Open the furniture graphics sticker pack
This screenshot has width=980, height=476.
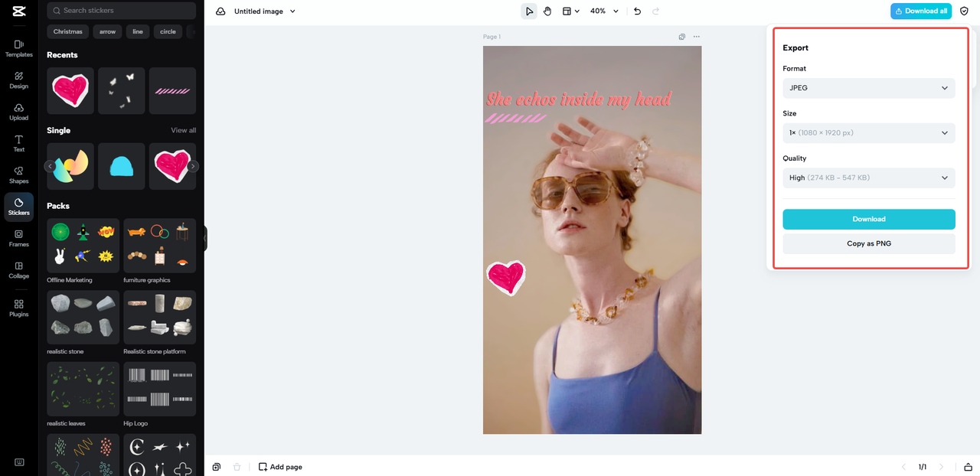click(x=160, y=246)
